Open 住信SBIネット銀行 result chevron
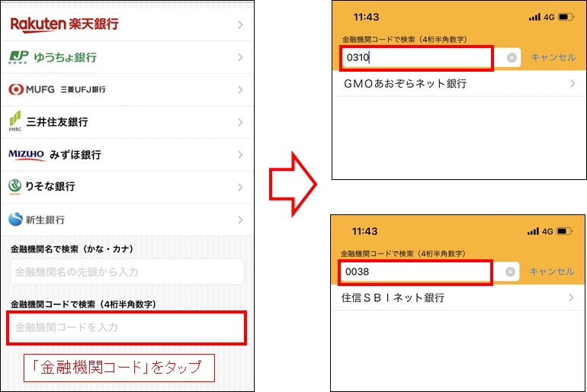This screenshot has height=392, width=587. (x=571, y=297)
